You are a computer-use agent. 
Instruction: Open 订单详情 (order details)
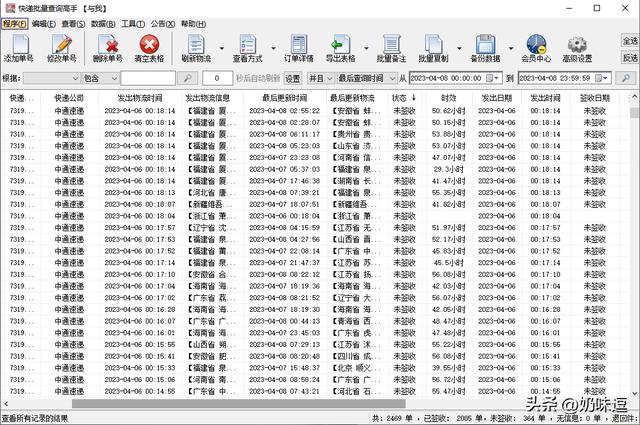(300, 47)
